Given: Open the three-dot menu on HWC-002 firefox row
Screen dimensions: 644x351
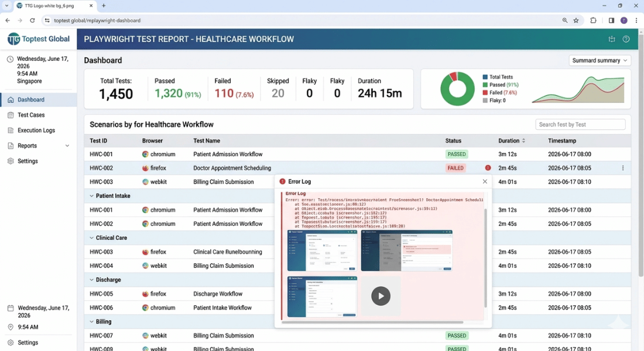Looking at the screenshot, I should click(623, 168).
